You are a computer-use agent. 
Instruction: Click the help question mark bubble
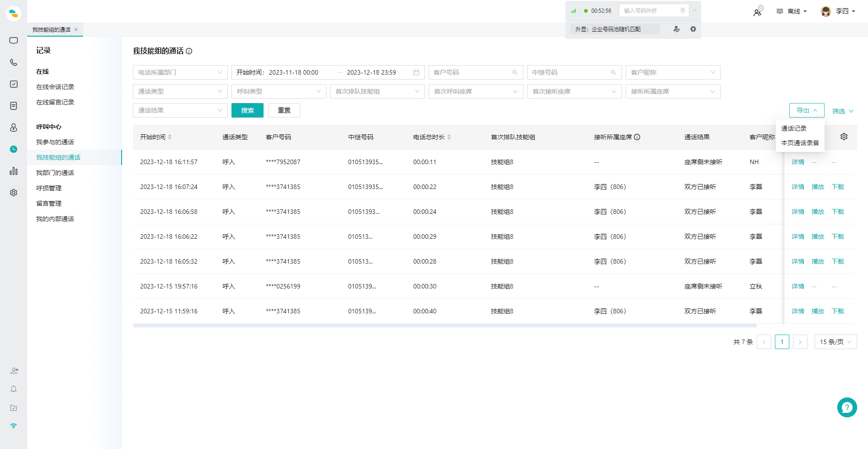(847, 407)
